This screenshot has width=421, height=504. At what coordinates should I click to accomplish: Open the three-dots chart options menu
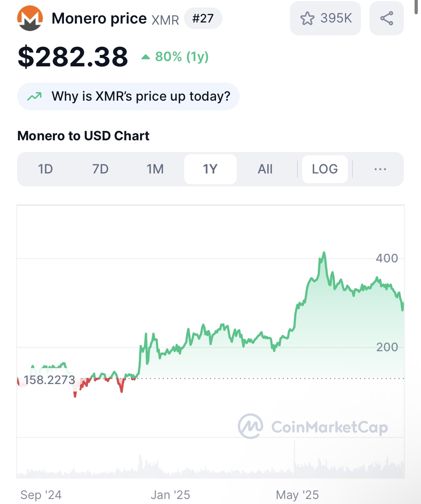coord(380,169)
